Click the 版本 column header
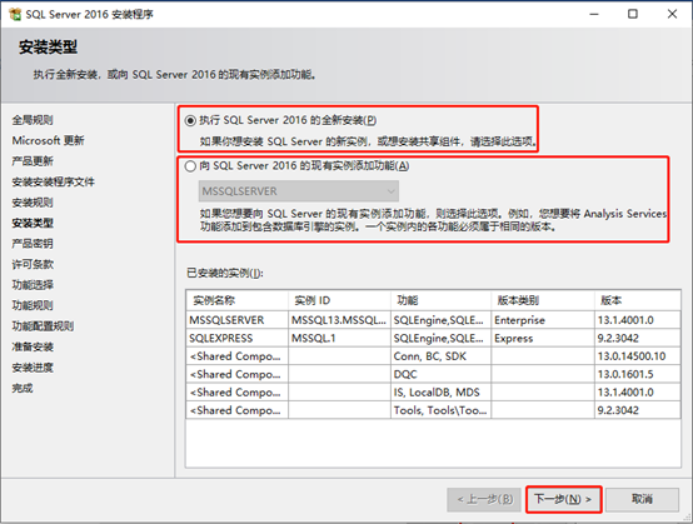 [637, 300]
